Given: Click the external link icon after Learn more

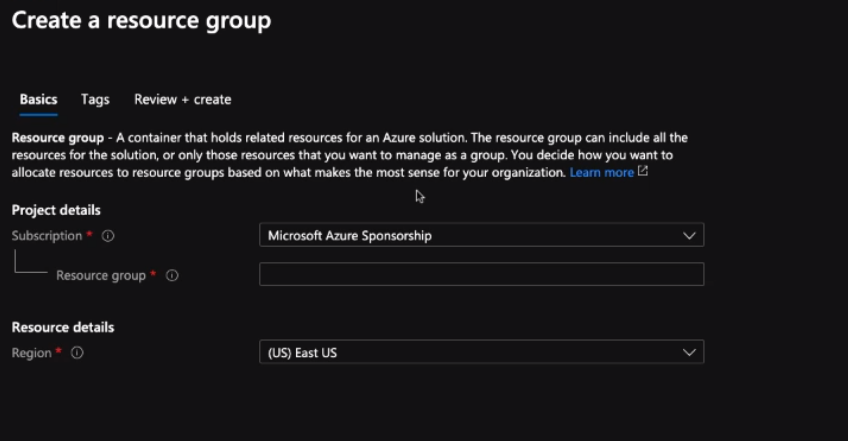Looking at the screenshot, I should pos(642,172).
